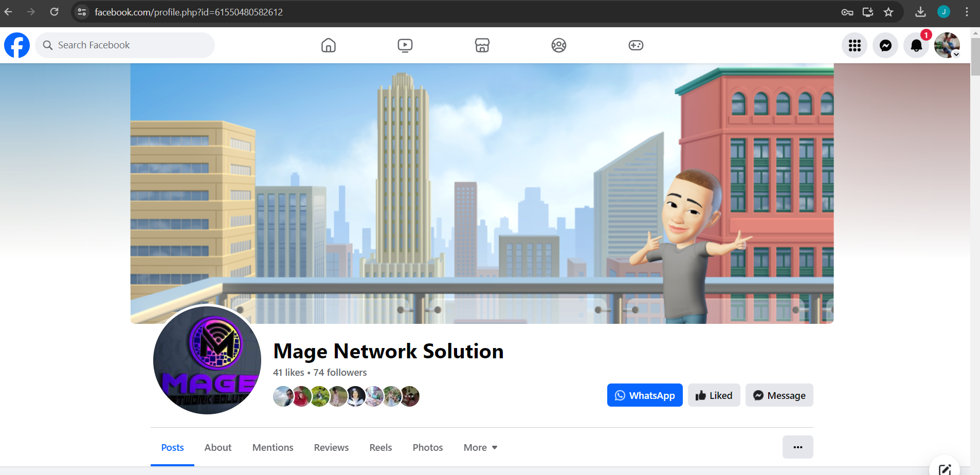Open the last follower avatar
This screenshot has height=475, width=980.
[410, 396]
